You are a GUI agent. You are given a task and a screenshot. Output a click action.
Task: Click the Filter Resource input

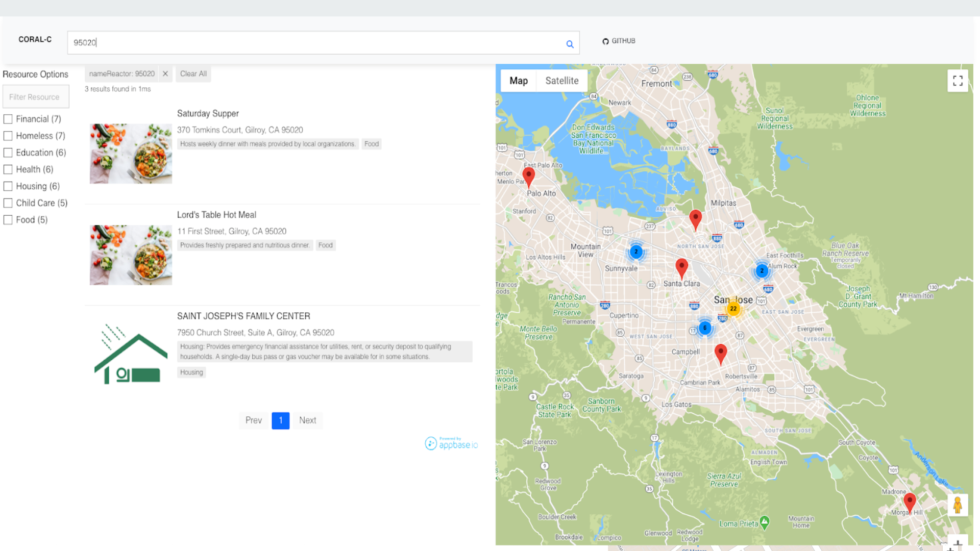pyautogui.click(x=36, y=96)
